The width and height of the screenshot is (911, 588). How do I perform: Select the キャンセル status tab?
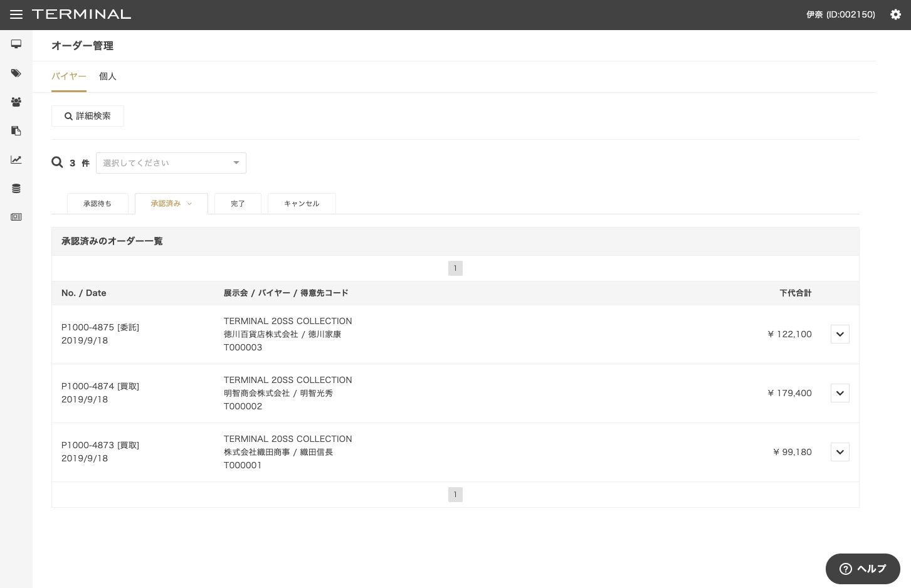click(x=302, y=204)
